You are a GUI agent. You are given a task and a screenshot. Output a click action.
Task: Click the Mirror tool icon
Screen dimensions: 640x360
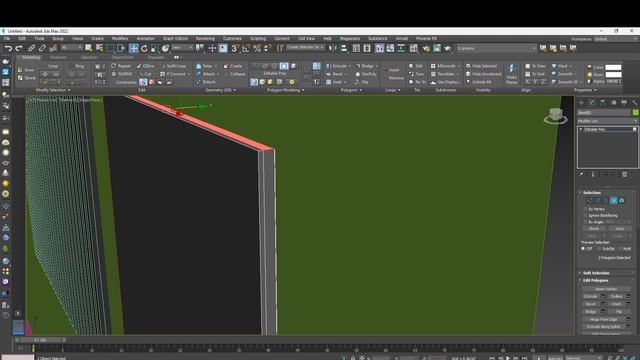point(333,48)
